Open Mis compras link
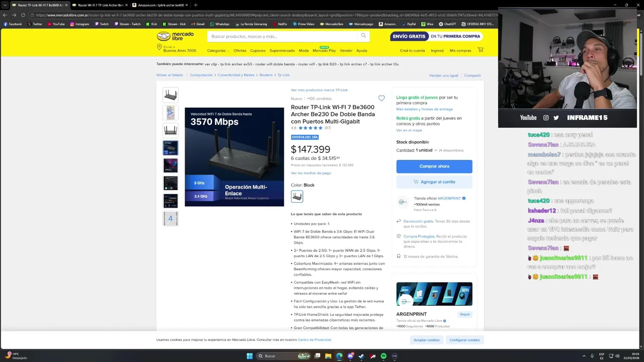This screenshot has width=644, height=362. coord(460,50)
